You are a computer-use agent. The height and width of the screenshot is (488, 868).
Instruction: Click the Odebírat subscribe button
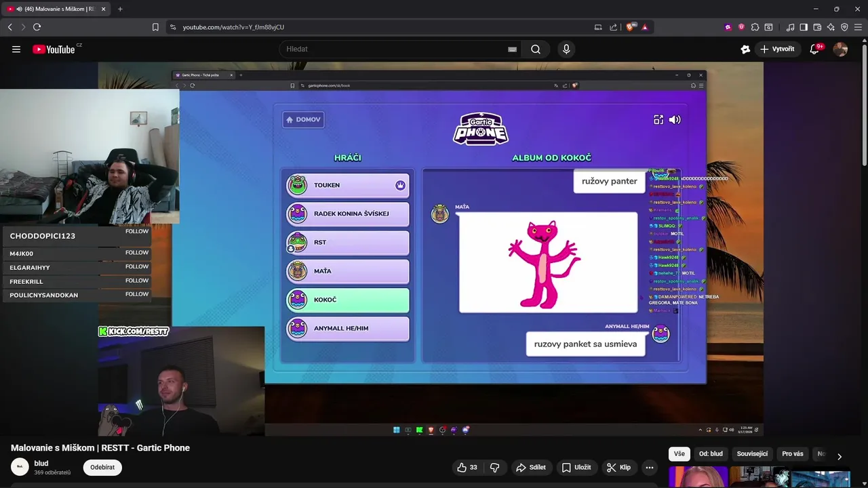(x=102, y=467)
